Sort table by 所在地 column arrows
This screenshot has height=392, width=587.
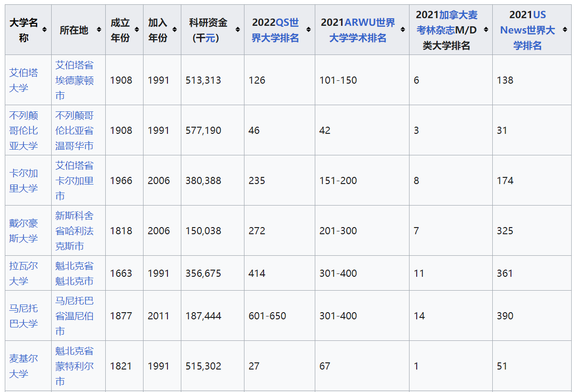coord(99,30)
